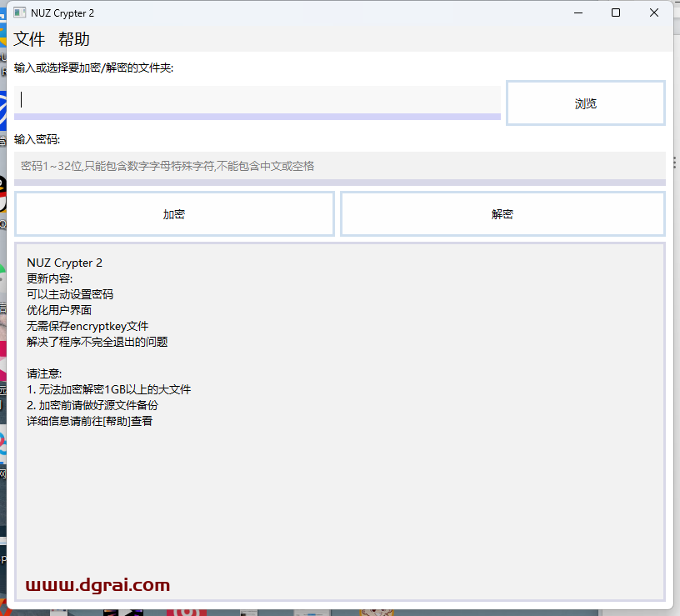Viewport: 680px width, 616px height.
Task: Click the text '解决了程序不完全退出的问题'
Action: (97, 342)
